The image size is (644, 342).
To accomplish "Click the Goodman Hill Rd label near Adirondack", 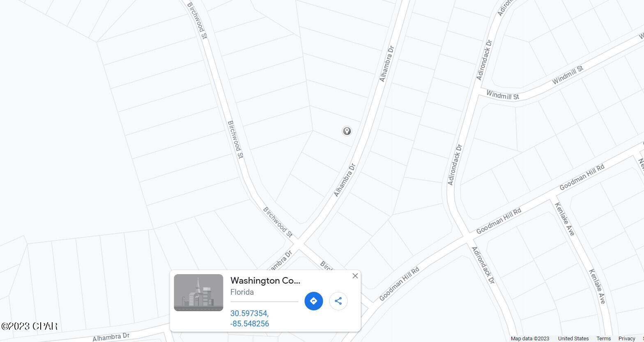I will coord(498,221).
